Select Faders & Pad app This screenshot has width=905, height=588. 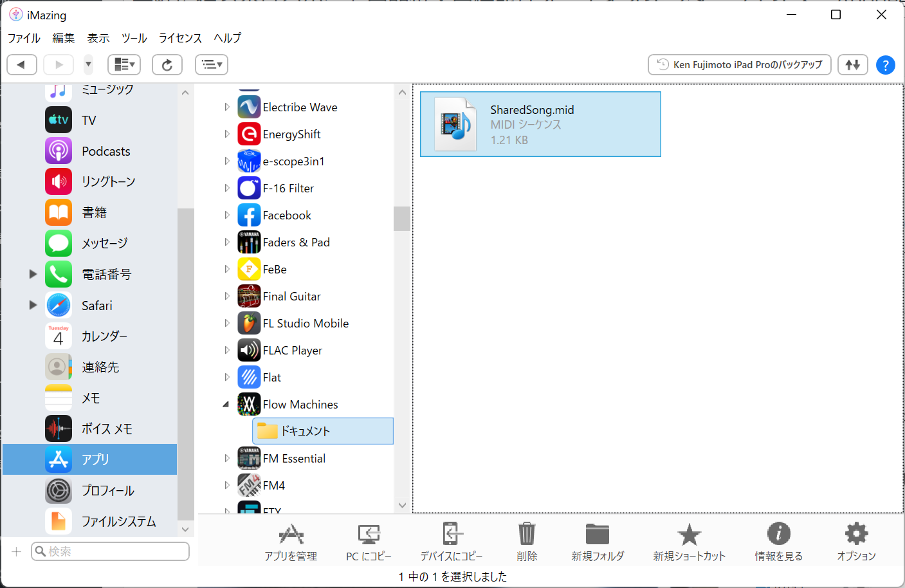pyautogui.click(x=284, y=243)
